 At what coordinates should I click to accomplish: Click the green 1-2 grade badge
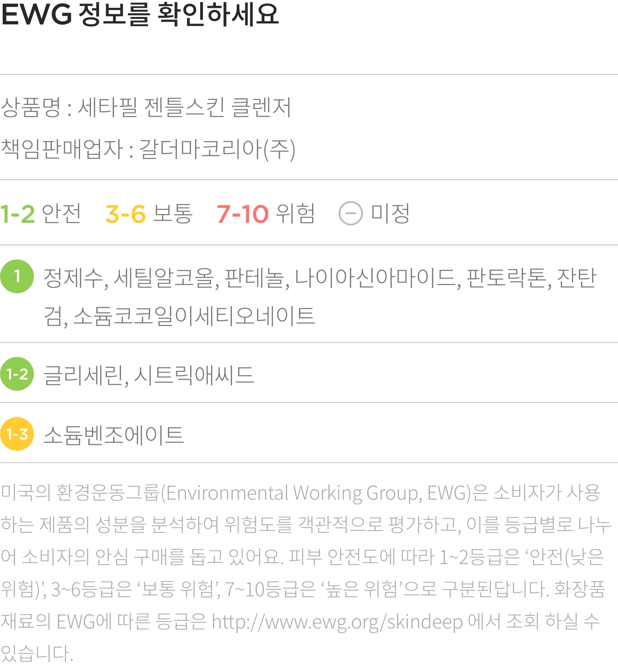17,374
